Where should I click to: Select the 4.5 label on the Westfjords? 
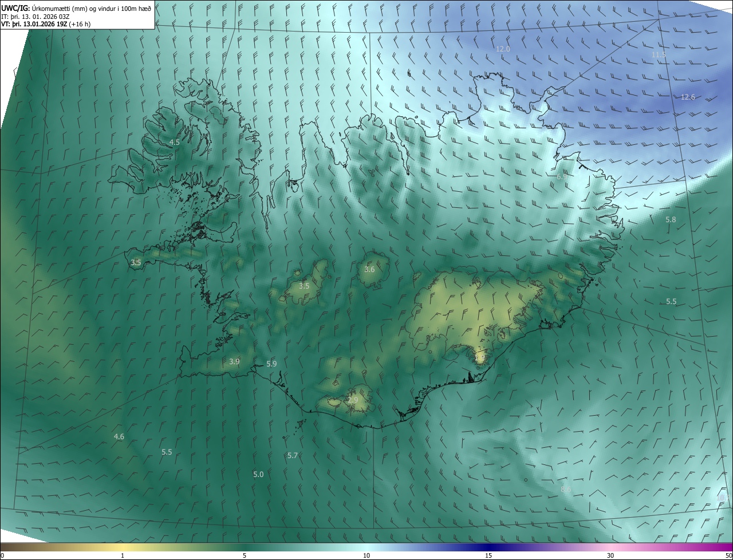coord(175,142)
